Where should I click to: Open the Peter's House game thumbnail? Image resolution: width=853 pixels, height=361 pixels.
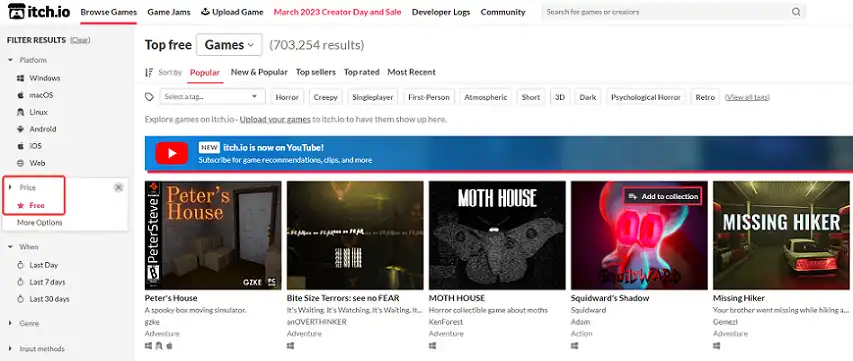(x=213, y=235)
